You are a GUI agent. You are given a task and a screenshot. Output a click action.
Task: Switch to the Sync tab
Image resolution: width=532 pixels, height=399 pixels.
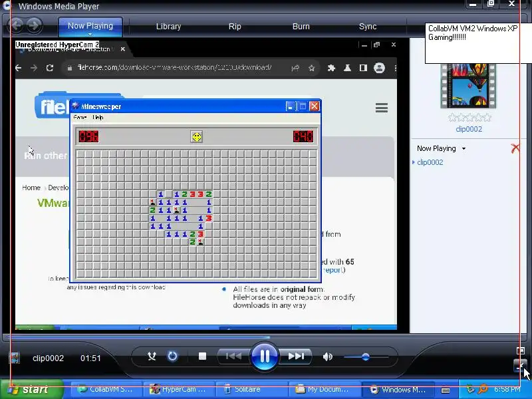coord(368,27)
